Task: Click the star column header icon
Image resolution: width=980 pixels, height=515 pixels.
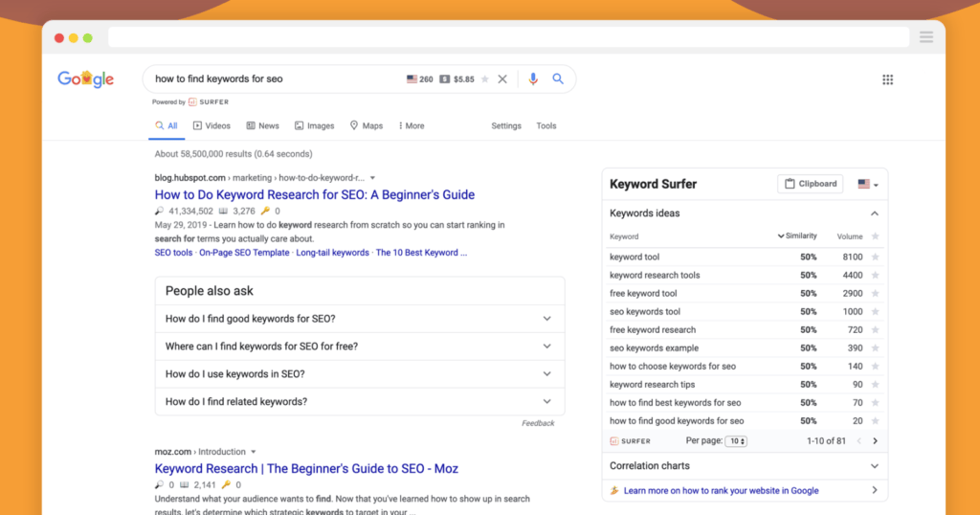Action: (x=875, y=236)
